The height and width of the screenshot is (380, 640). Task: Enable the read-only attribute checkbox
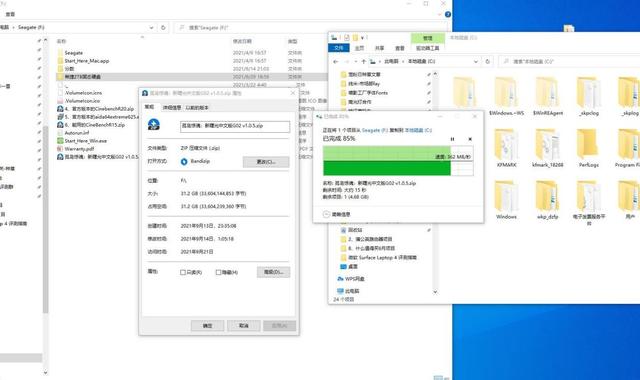[183, 272]
